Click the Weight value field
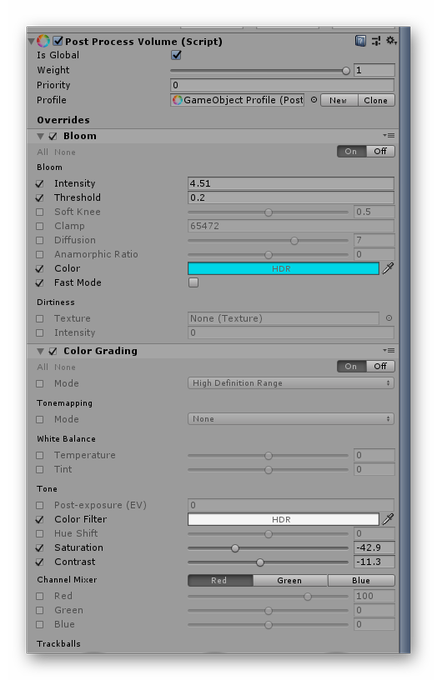The height and width of the screenshot is (680, 437). click(x=374, y=70)
